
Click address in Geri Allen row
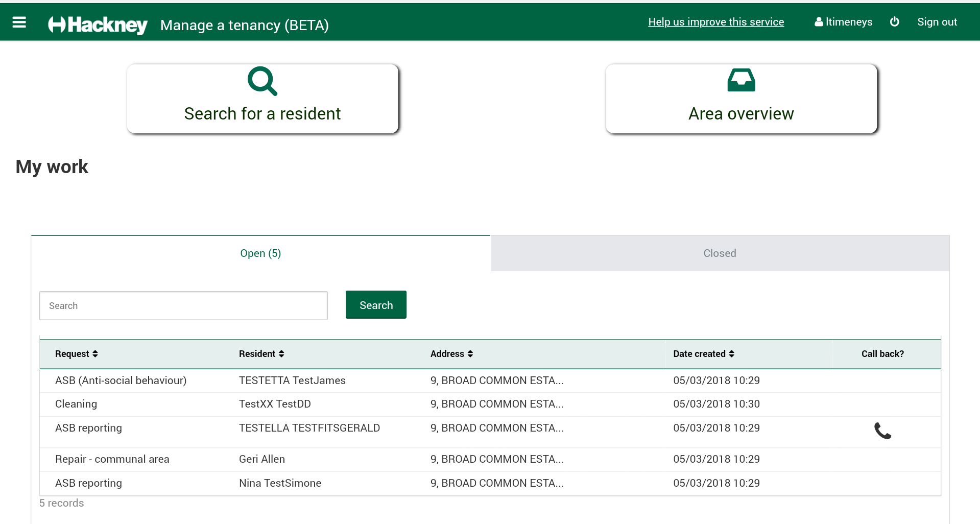(x=497, y=459)
